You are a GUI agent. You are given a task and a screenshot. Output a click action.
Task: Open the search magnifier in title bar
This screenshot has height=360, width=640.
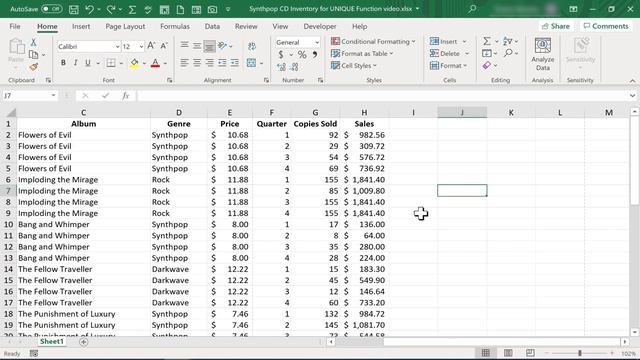point(472,9)
